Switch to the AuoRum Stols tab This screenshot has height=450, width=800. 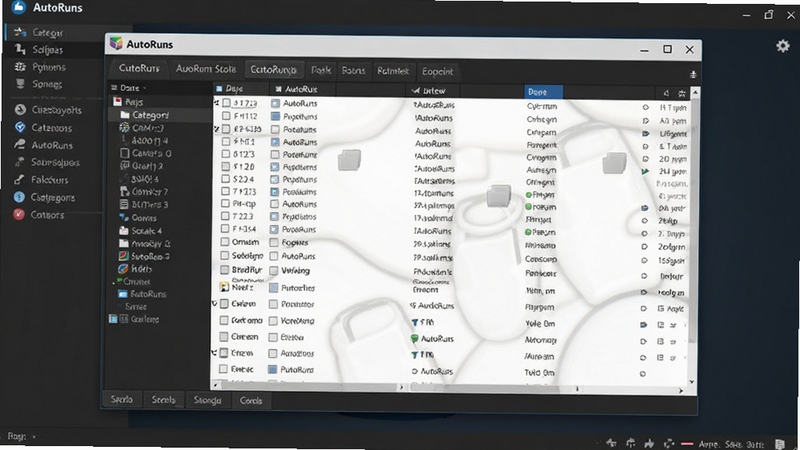click(206, 69)
